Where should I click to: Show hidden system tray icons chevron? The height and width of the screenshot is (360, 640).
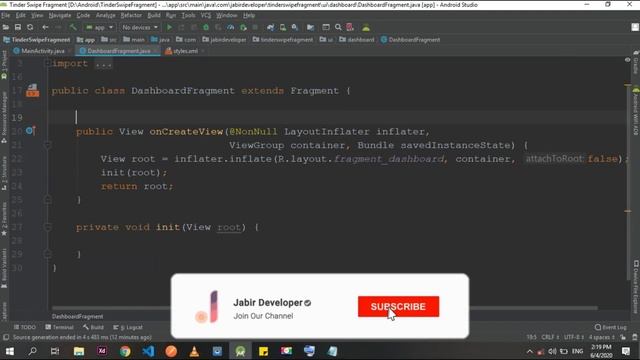[529, 351]
